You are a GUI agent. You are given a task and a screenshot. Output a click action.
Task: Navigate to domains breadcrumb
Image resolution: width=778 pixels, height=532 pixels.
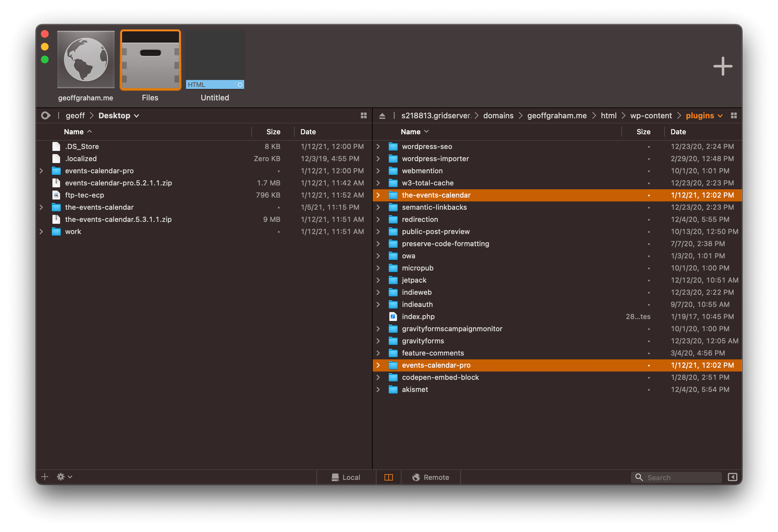498,115
